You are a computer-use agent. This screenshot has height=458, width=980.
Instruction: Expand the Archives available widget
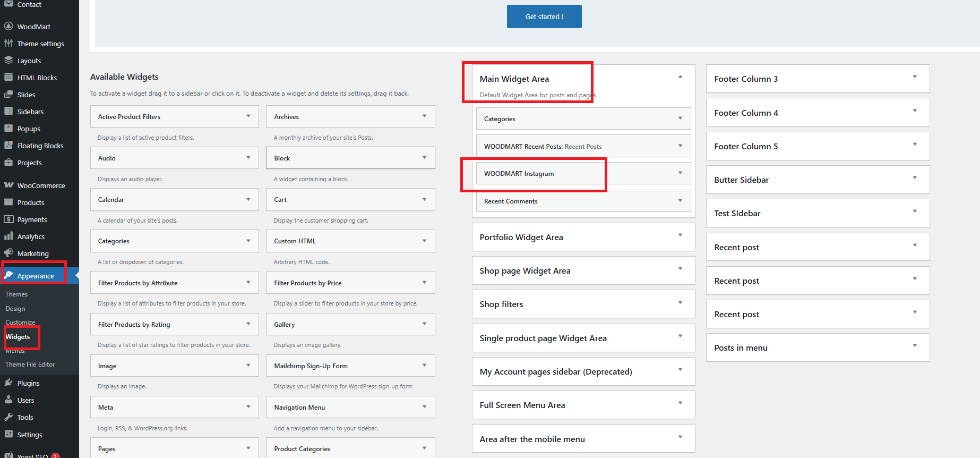pos(424,116)
